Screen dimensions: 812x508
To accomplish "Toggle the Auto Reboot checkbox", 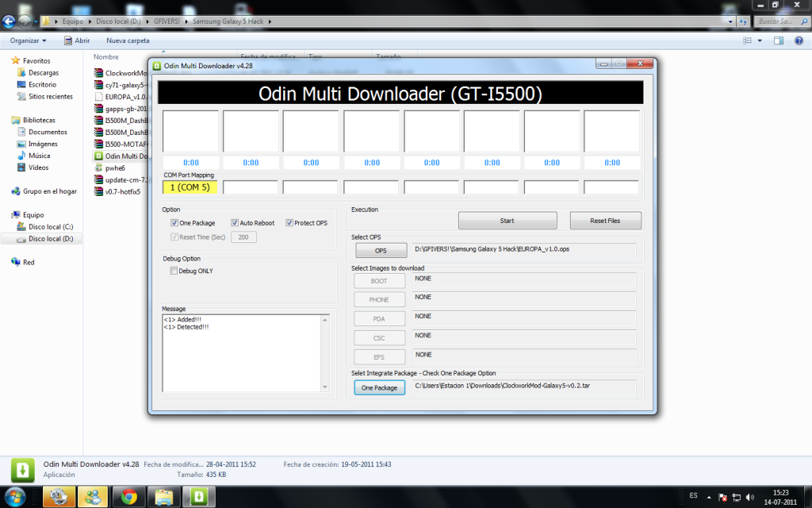I will tap(235, 223).
